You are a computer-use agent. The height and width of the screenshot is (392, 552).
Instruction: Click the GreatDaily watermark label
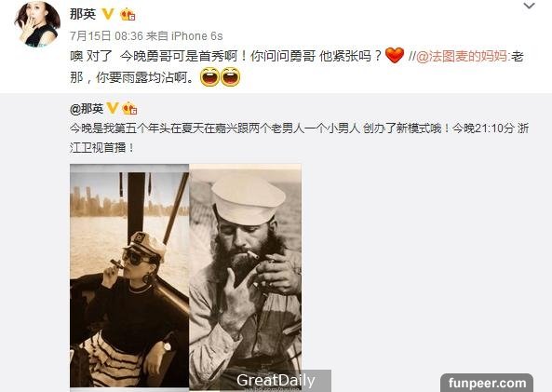[276, 381]
